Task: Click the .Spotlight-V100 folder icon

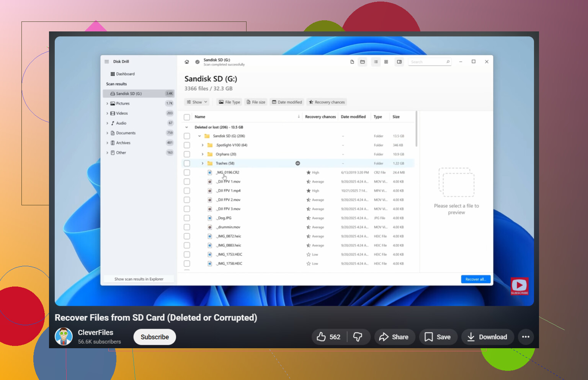Action: point(210,145)
